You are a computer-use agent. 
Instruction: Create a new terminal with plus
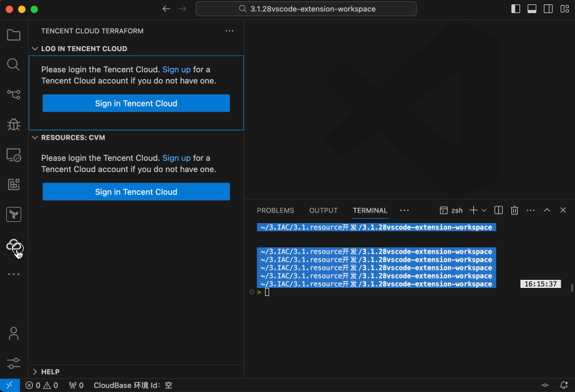pos(473,210)
